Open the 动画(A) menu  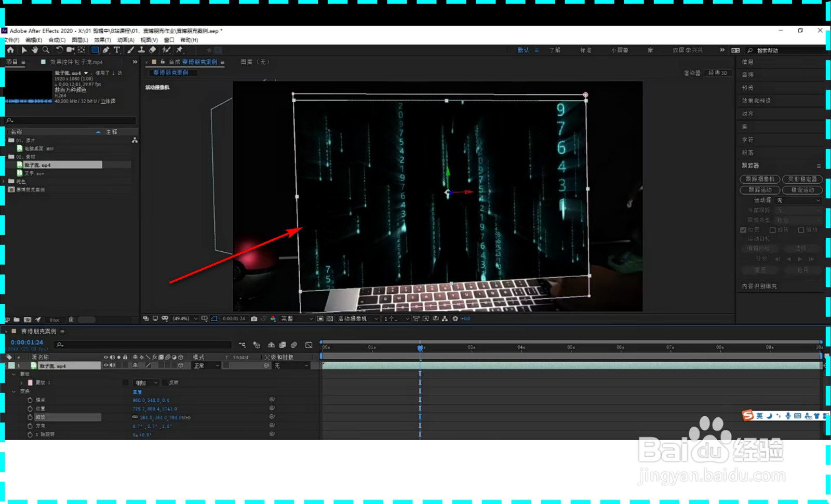(x=126, y=40)
